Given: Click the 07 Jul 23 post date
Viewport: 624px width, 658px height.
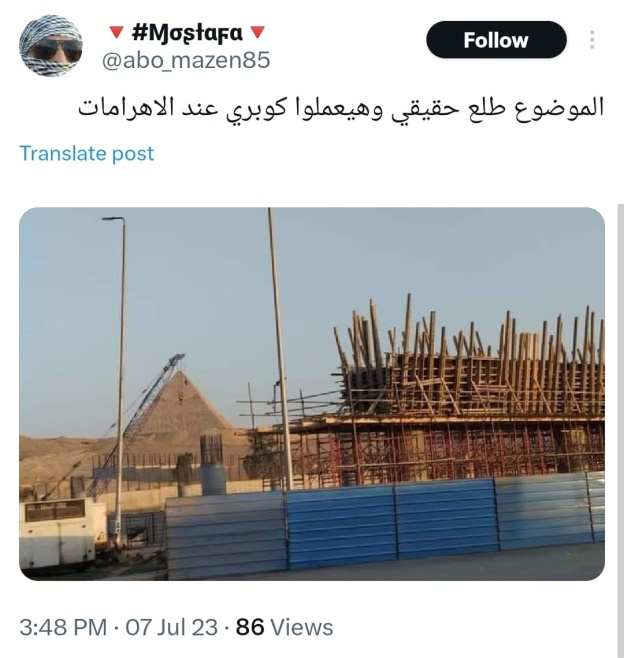Looking at the screenshot, I should click(172, 628).
